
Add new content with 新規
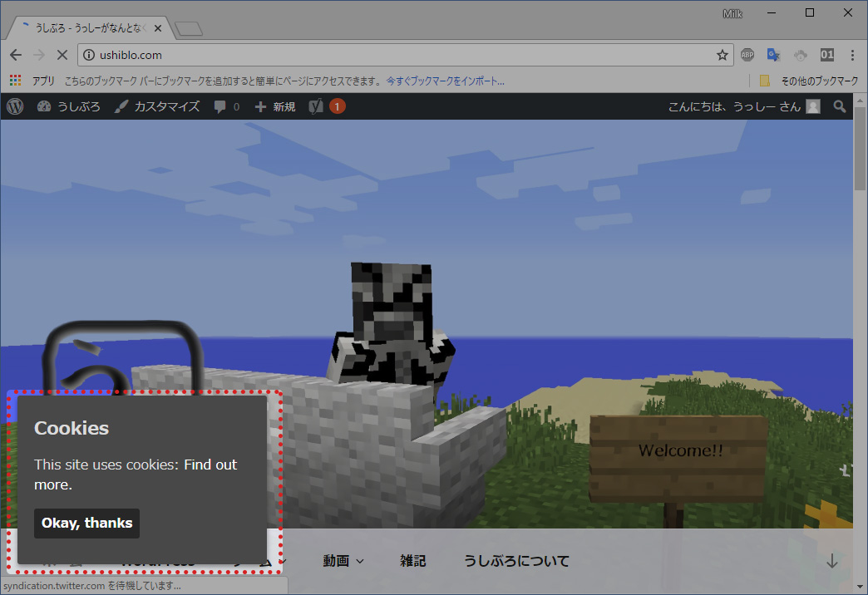tap(275, 107)
